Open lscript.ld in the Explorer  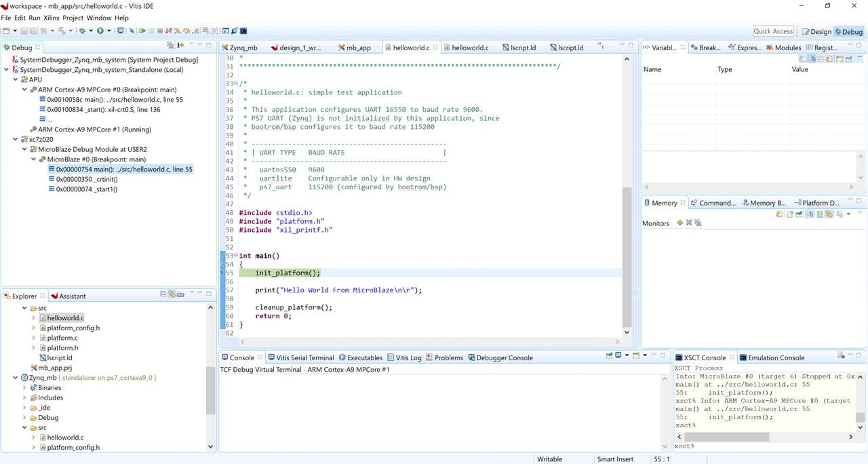[x=59, y=357]
